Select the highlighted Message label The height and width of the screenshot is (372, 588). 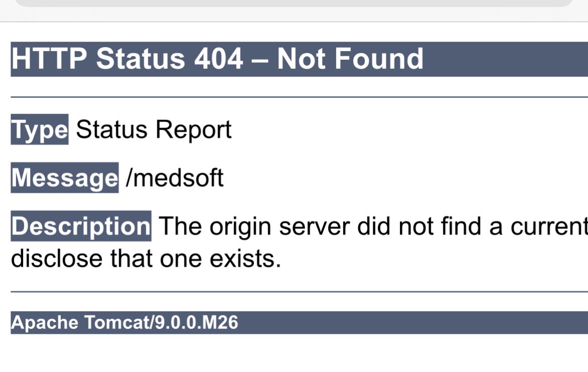point(64,178)
